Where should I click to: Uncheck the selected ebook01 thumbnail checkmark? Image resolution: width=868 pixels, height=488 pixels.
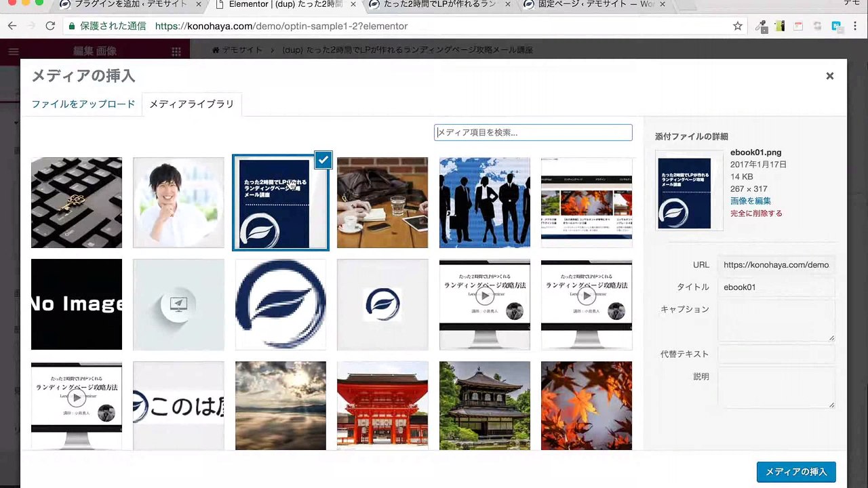(323, 160)
